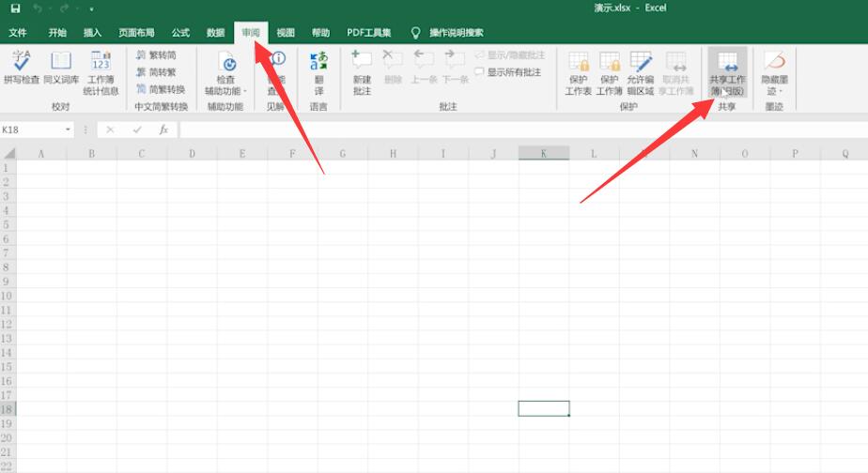Expand the Name Box dropdown arrow
868x473 pixels.
[x=68, y=130]
